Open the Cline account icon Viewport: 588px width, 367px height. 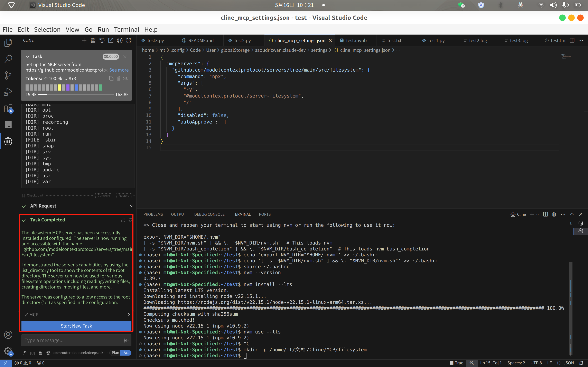pyautogui.click(x=120, y=40)
